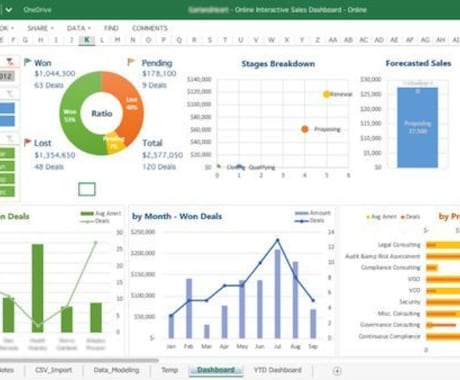
Task: Switch to the Data_Modeling sheet tab
Action: [116, 370]
